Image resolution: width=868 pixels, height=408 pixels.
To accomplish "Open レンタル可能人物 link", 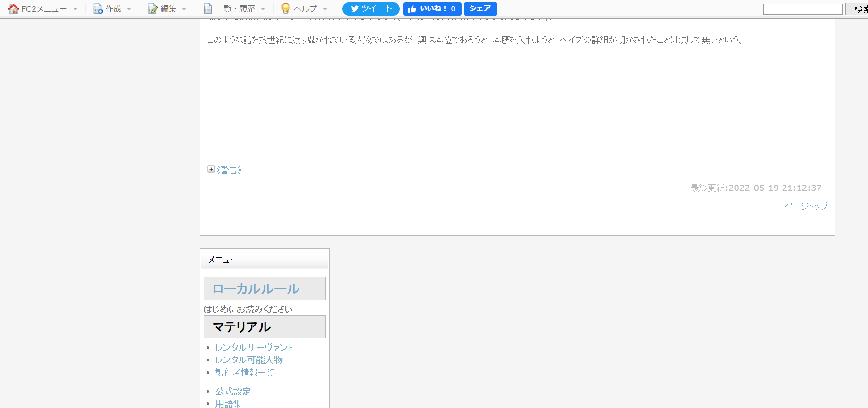I will 249,360.
